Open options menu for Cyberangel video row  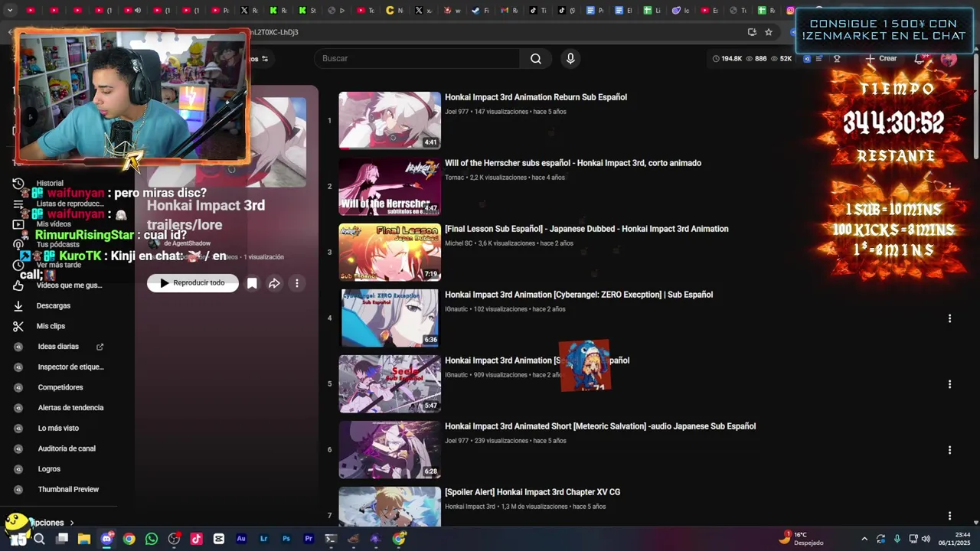949,318
